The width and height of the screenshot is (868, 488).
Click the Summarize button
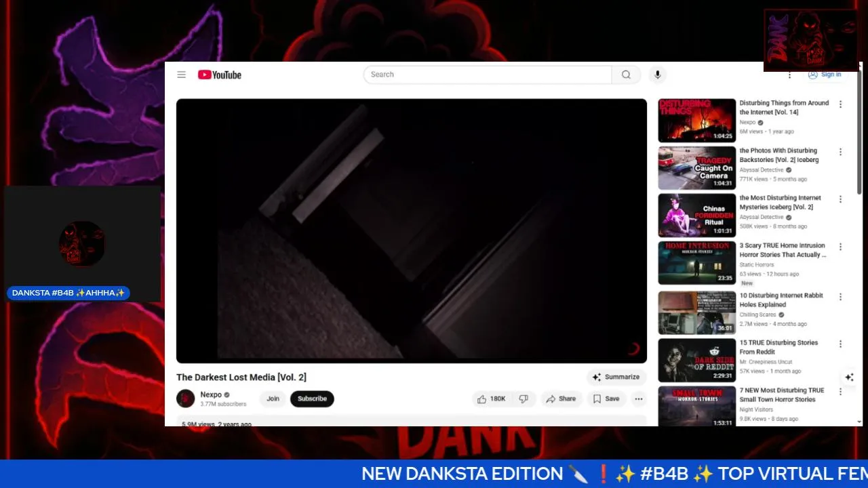[616, 377]
